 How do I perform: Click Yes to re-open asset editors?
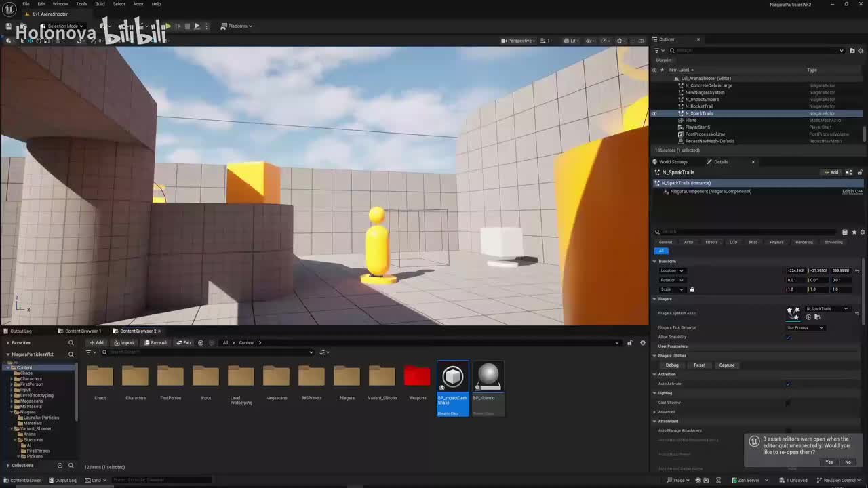click(x=829, y=462)
